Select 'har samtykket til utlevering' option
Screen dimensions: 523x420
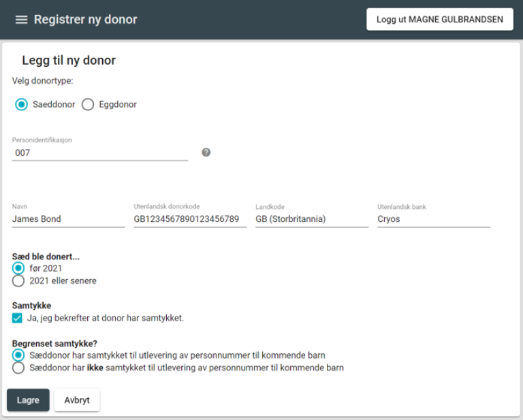tap(18, 355)
